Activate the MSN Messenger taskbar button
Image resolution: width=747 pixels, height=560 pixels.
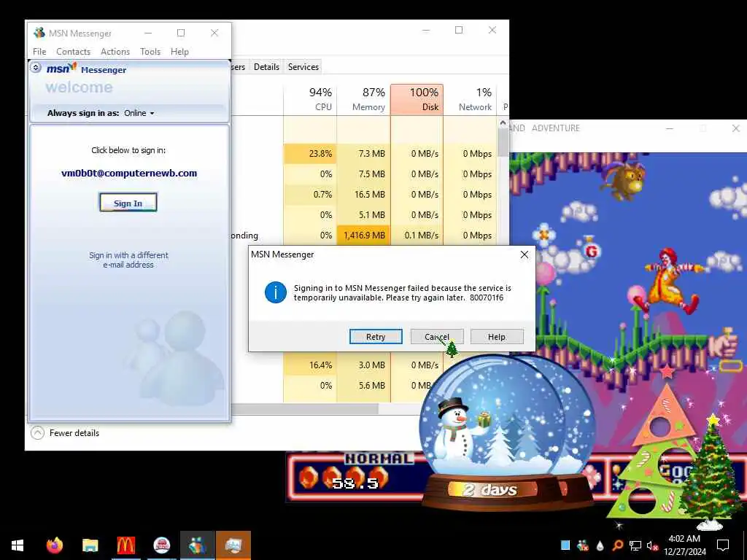coord(197,545)
